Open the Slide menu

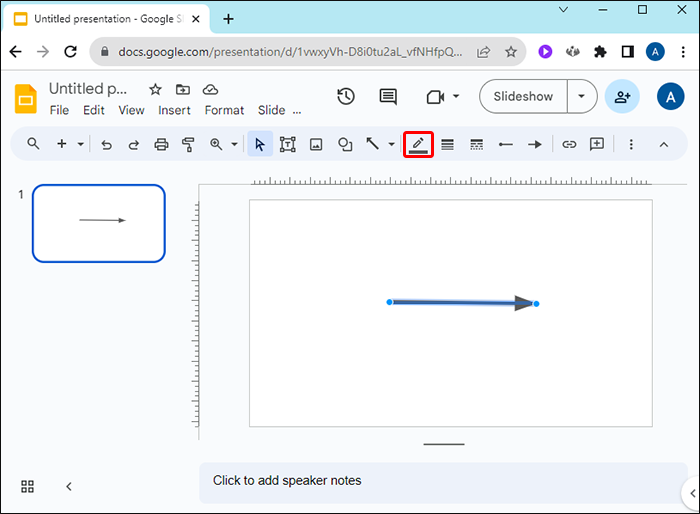[271, 110]
